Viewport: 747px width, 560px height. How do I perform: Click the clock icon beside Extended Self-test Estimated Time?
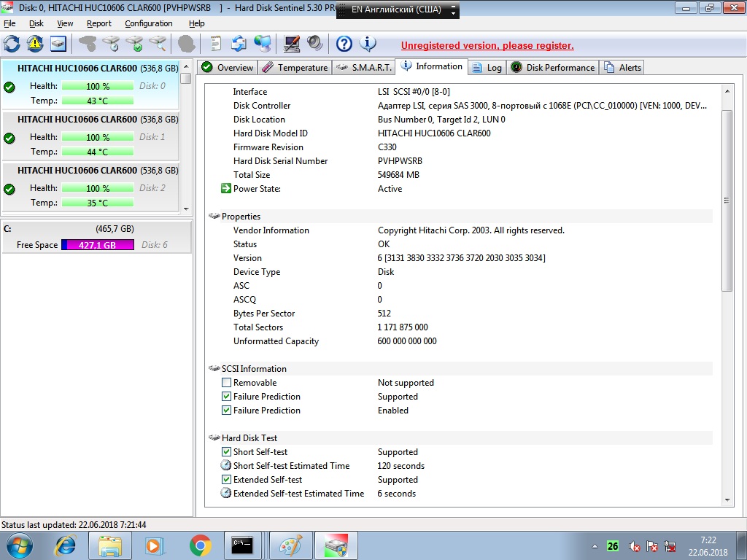[x=226, y=493]
